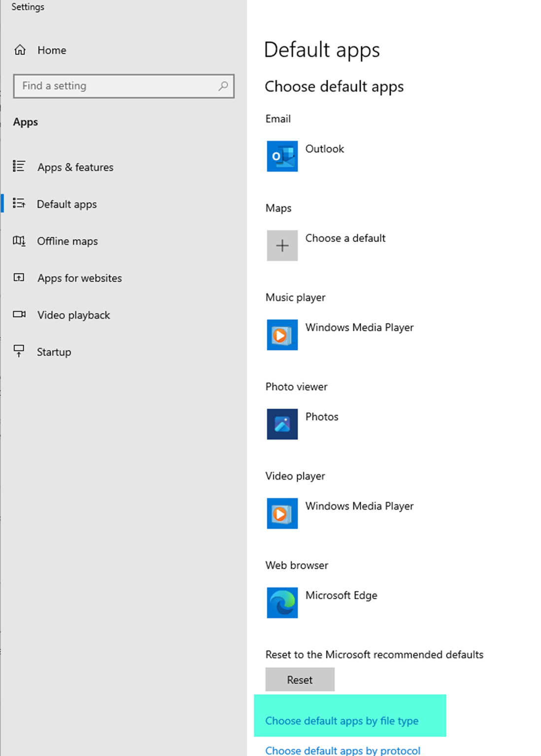Click the search magnifier icon
Image resolution: width=541 pixels, height=756 pixels.
coord(223,86)
